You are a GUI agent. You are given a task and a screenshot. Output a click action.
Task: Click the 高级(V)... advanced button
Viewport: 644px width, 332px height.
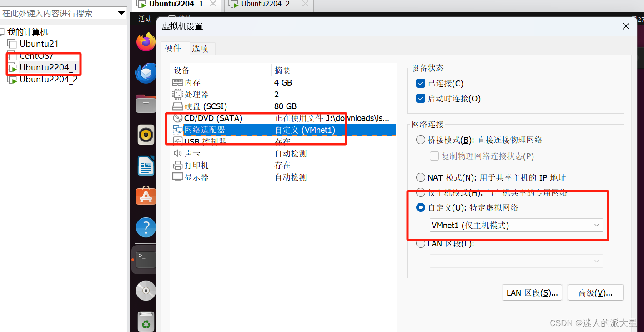tap(595, 292)
